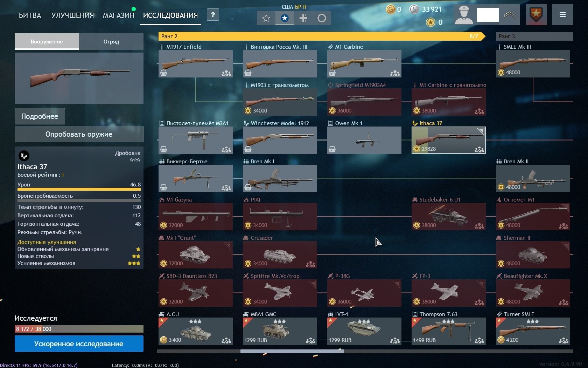
Task: Select the outlined star faction icon
Action: coord(266,18)
